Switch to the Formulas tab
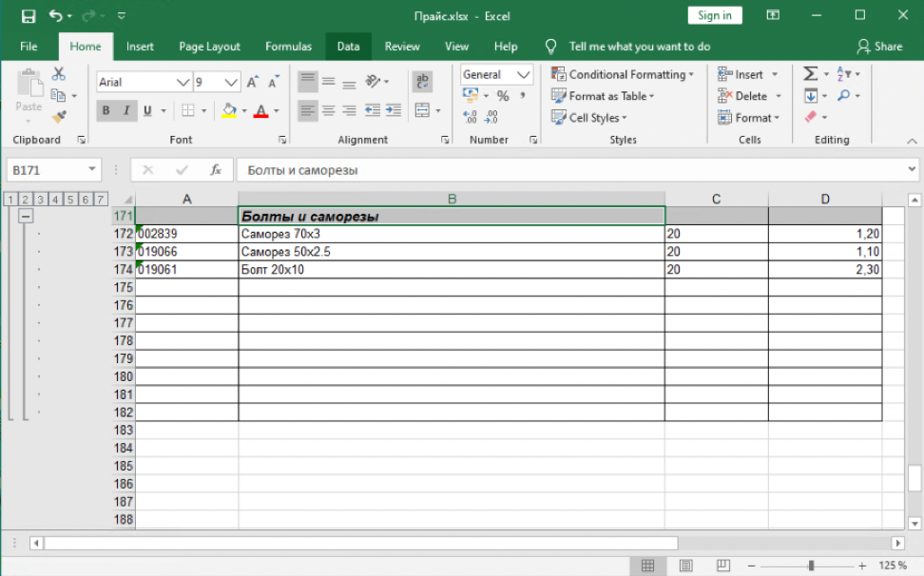The width and height of the screenshot is (924, 576). coord(288,47)
